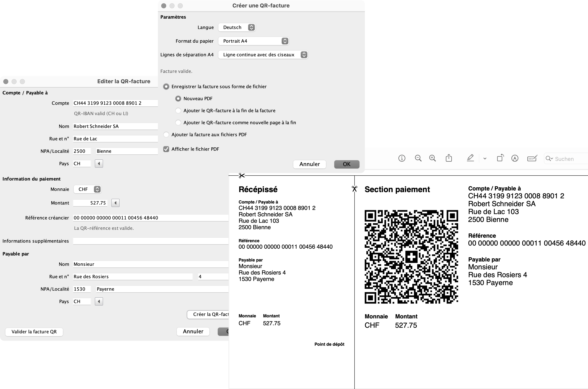Zoom out in the PDF viewer toolbar
This screenshot has width=588, height=389.
click(418, 158)
